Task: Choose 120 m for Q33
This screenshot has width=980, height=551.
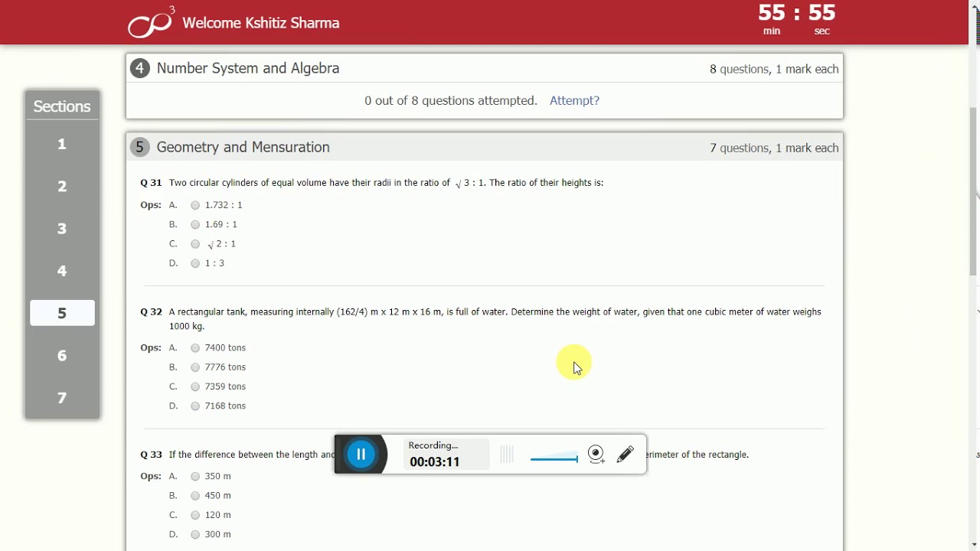Action: click(195, 515)
